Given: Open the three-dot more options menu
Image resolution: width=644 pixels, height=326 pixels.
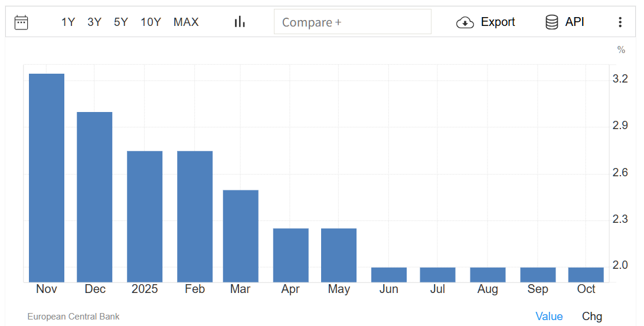Looking at the screenshot, I should click(620, 22).
